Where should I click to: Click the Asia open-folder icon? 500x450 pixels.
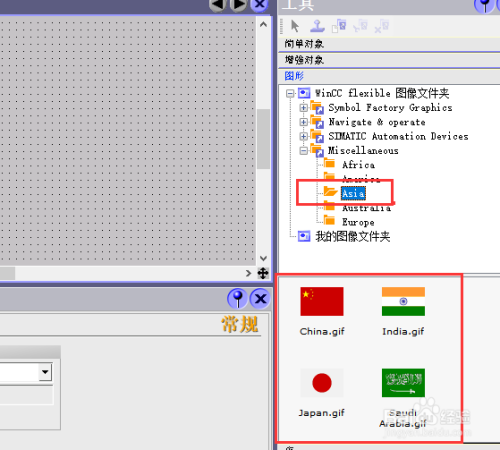click(330, 192)
